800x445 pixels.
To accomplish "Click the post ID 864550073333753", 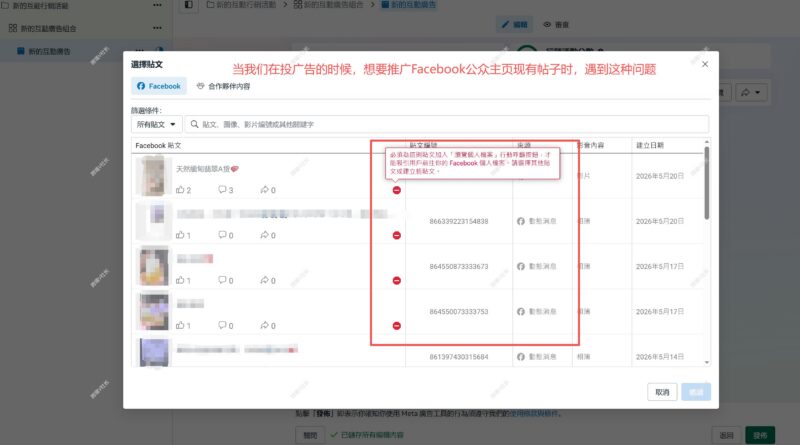I will (x=459, y=311).
